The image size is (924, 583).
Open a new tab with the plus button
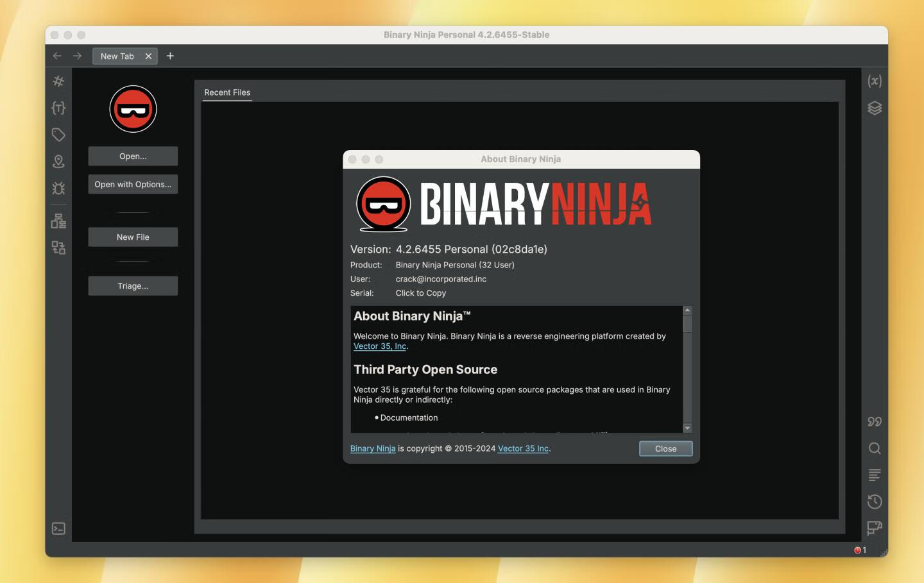pyautogui.click(x=170, y=56)
